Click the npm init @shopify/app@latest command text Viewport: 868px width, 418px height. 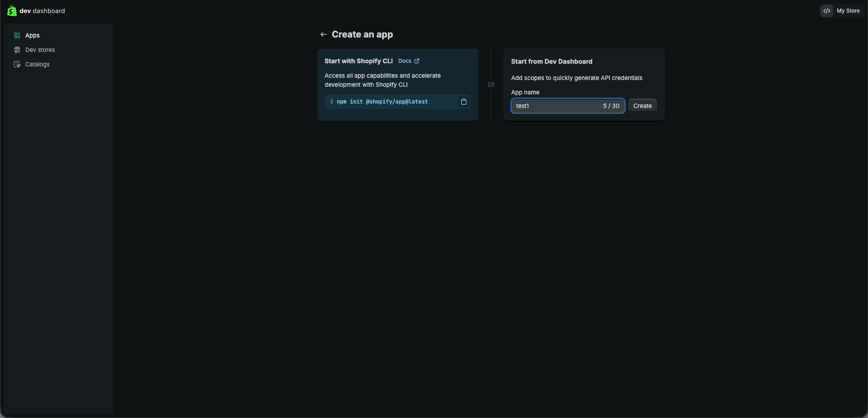click(x=382, y=102)
